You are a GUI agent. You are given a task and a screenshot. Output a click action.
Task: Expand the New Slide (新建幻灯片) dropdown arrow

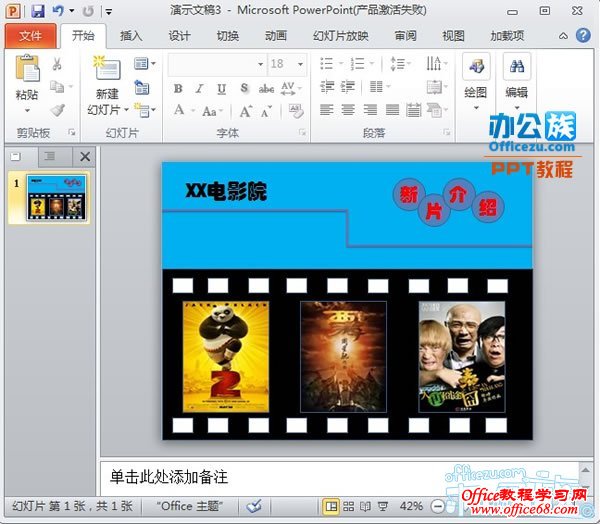coord(126,110)
